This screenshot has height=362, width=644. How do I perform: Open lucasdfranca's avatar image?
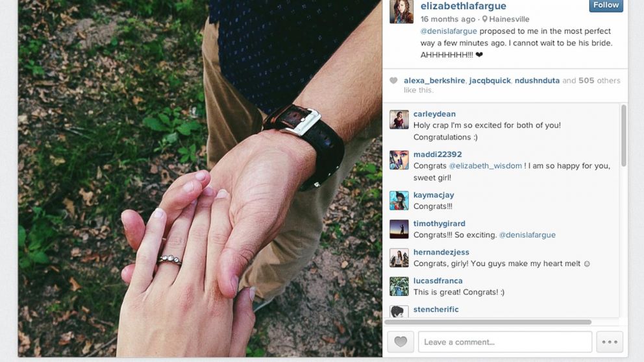[399, 287]
